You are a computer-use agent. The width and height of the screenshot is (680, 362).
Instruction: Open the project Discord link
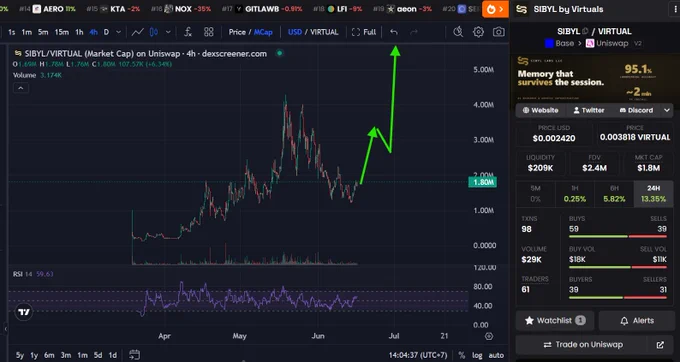(x=636, y=110)
